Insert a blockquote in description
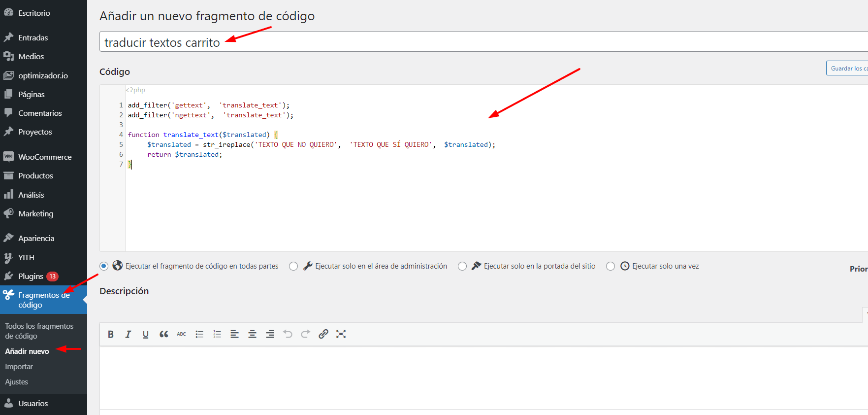Screen dimensions: 868x415 pyautogui.click(x=164, y=334)
